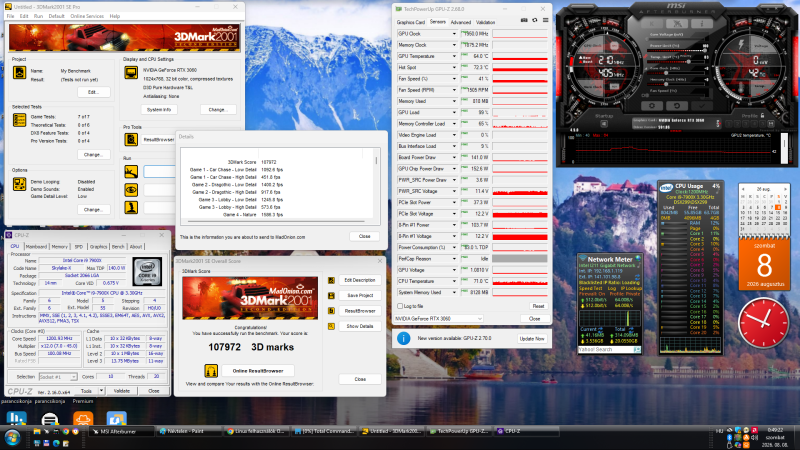Switch to the Advanced tab in GPU-Z
The height and width of the screenshot is (450, 800).
[461, 22]
